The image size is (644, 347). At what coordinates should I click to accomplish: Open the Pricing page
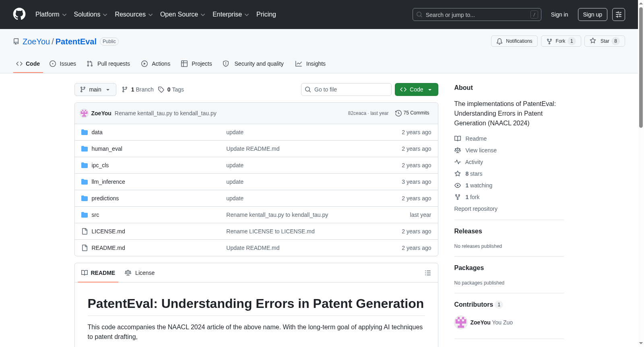coord(266,15)
